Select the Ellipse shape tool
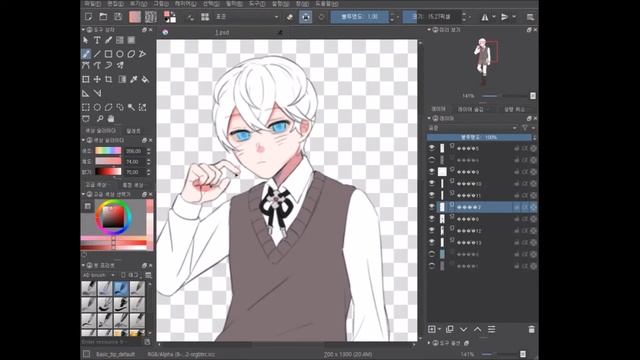This screenshot has height=360, width=640. [120, 54]
